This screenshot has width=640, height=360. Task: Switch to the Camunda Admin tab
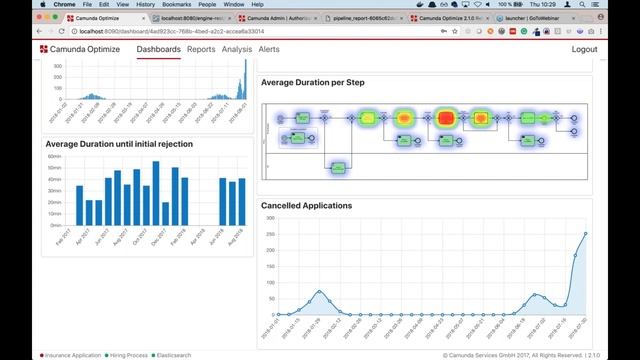(278, 18)
